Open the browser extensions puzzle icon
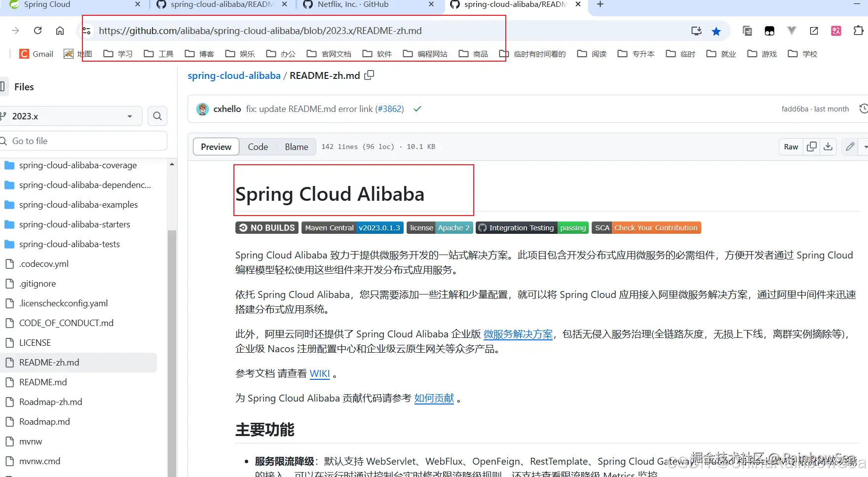The height and width of the screenshot is (477, 868). click(x=858, y=31)
